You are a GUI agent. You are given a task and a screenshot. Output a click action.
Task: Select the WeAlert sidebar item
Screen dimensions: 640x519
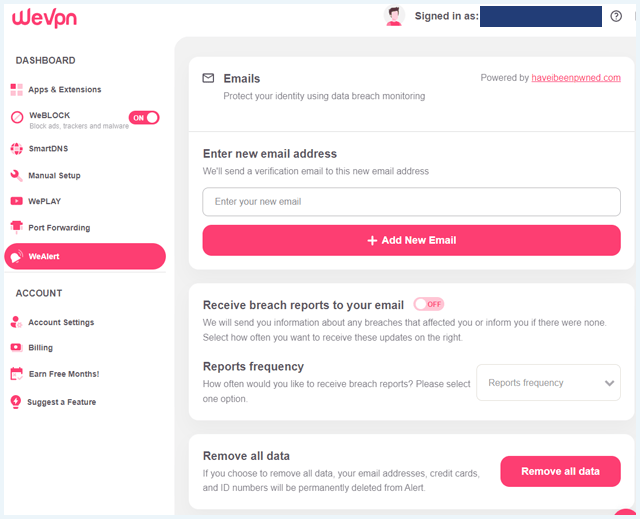[85, 256]
